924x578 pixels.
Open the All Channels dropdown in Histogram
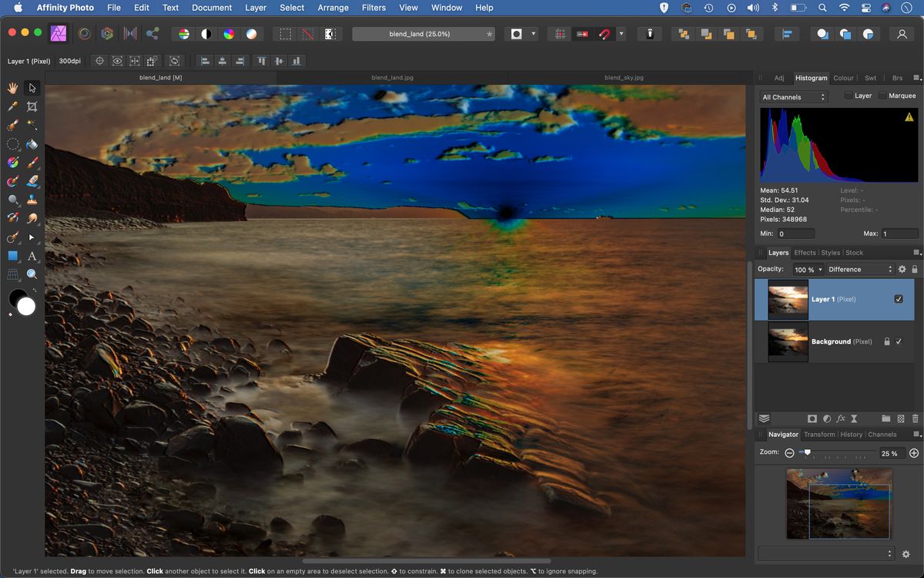[x=793, y=96]
